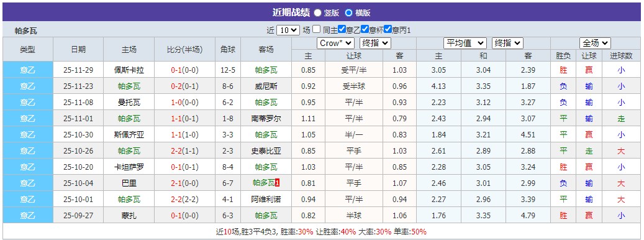This screenshot has width=644, height=240.
Task: Toggle the 同主 checkbox
Action: (316, 30)
